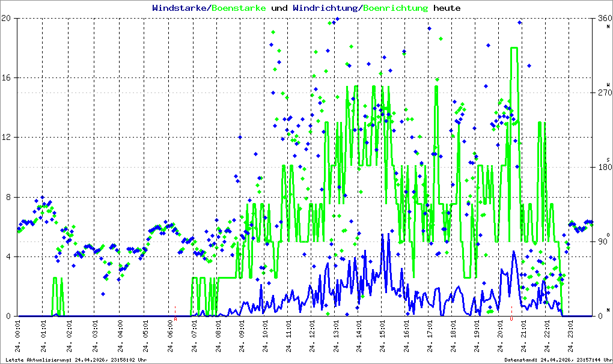
Task: Click the red sunrise marker "A"
Action: pyautogui.click(x=175, y=319)
